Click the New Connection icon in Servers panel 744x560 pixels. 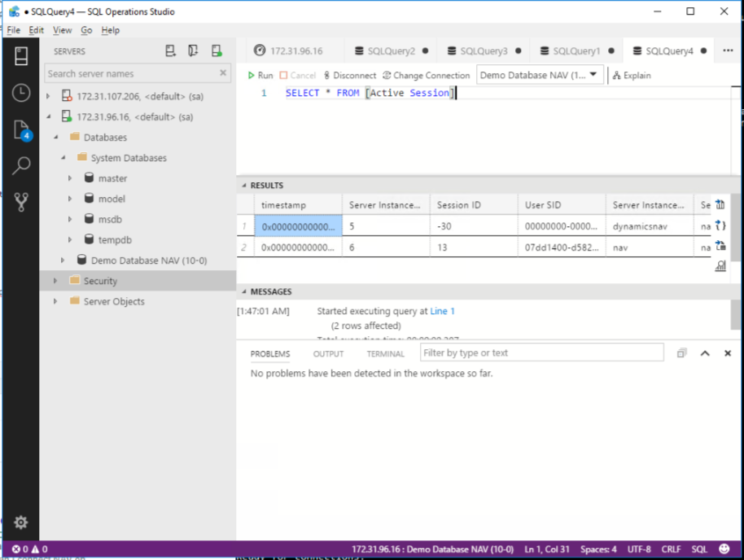tap(171, 51)
